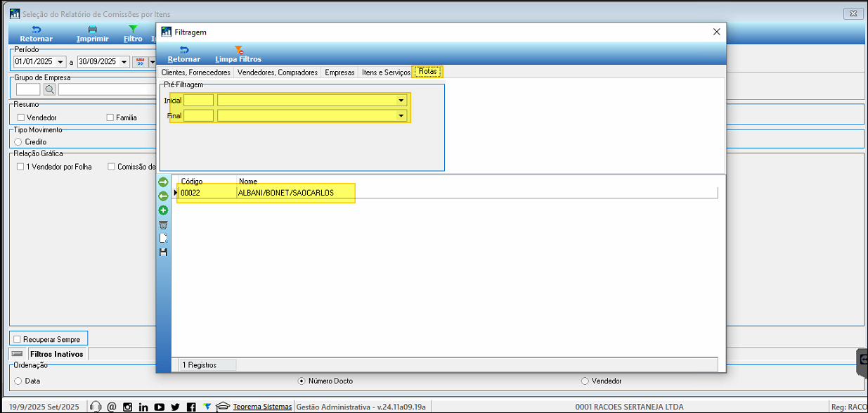This screenshot has width=868, height=413.
Task: Click the Instagram icon in the status bar
Action: click(x=127, y=407)
